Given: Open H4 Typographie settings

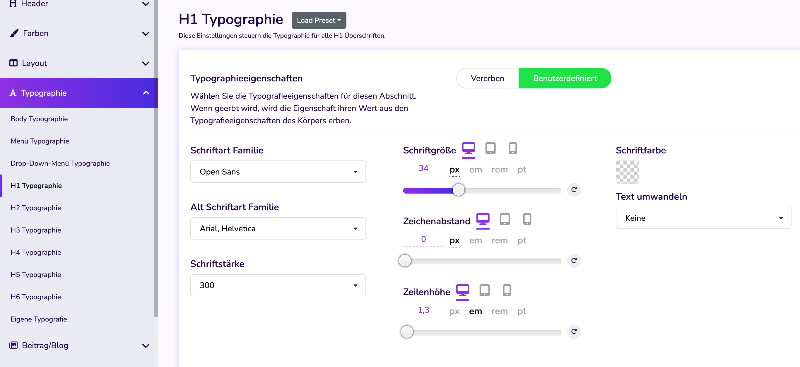Looking at the screenshot, I should [36, 253].
